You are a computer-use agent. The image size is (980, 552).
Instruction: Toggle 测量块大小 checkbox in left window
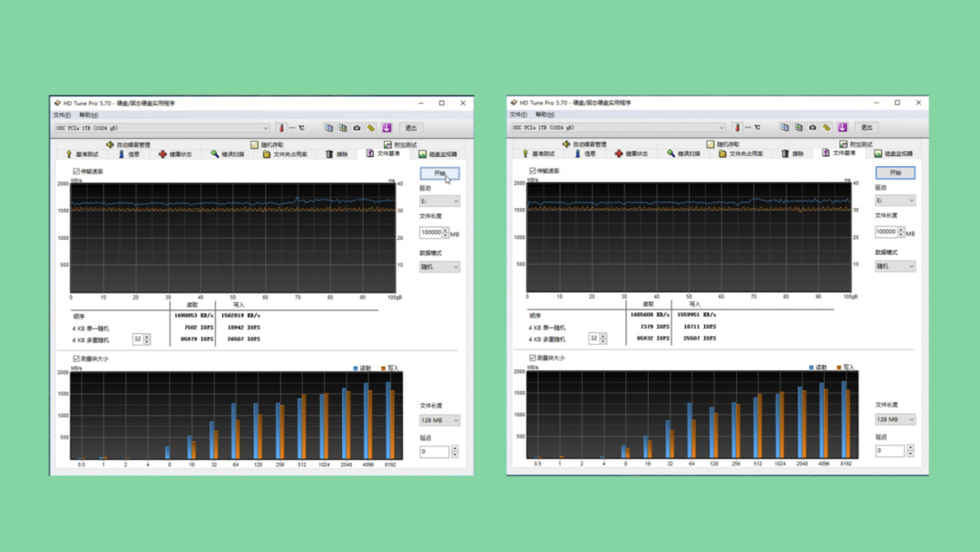76,359
